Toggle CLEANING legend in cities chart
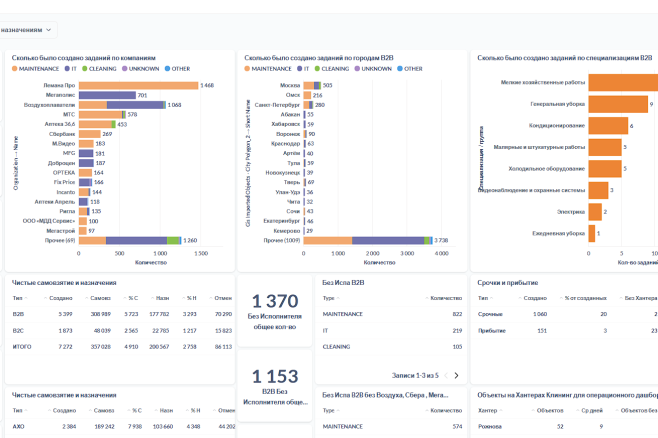Viewport: 658px width, 438px height. coord(332,69)
